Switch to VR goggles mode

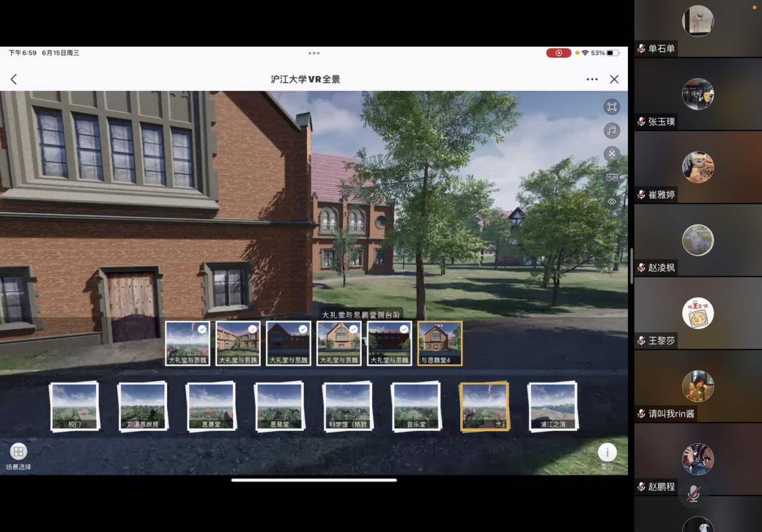click(x=612, y=178)
